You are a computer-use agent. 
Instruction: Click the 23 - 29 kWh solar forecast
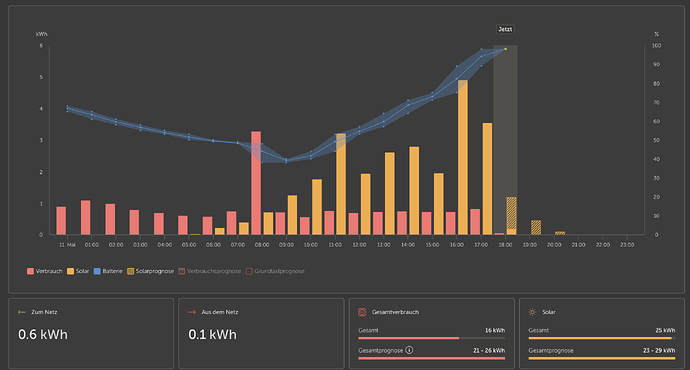[x=659, y=351]
